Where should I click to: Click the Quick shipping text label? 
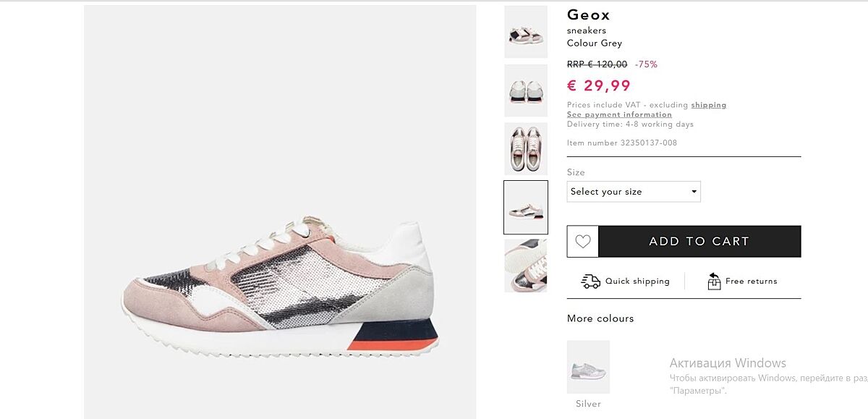pos(637,282)
